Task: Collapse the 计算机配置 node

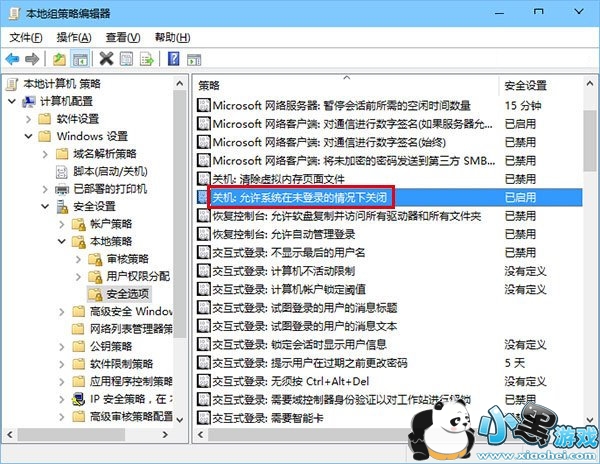Action: pyautogui.click(x=12, y=101)
